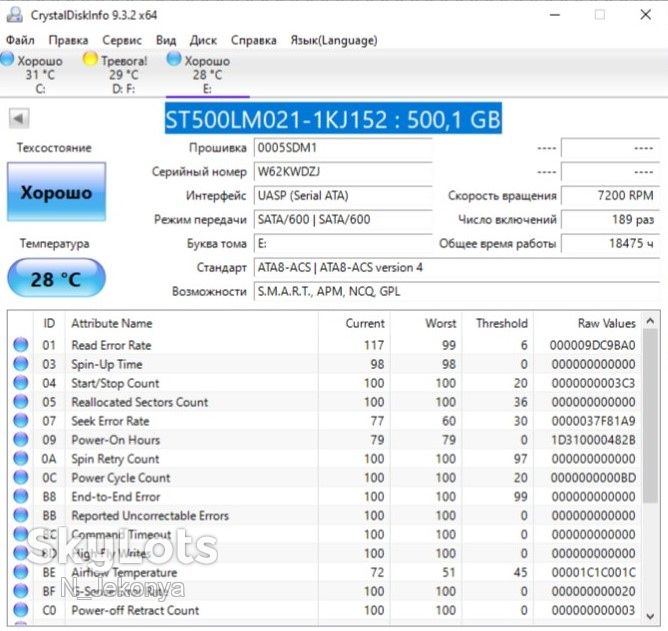
Task: Click the Режим передачи field SATA/600
Action: (x=343, y=219)
